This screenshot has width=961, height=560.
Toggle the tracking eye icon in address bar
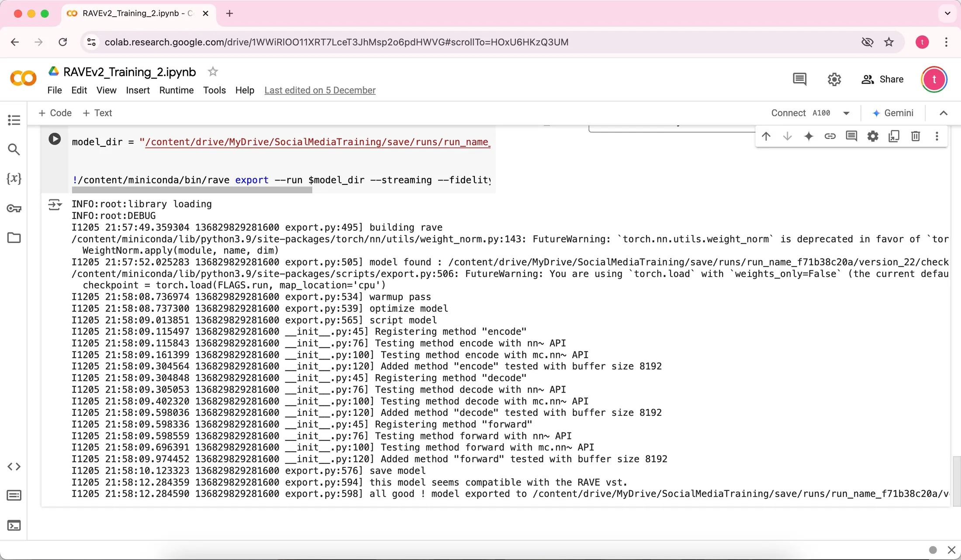click(868, 42)
